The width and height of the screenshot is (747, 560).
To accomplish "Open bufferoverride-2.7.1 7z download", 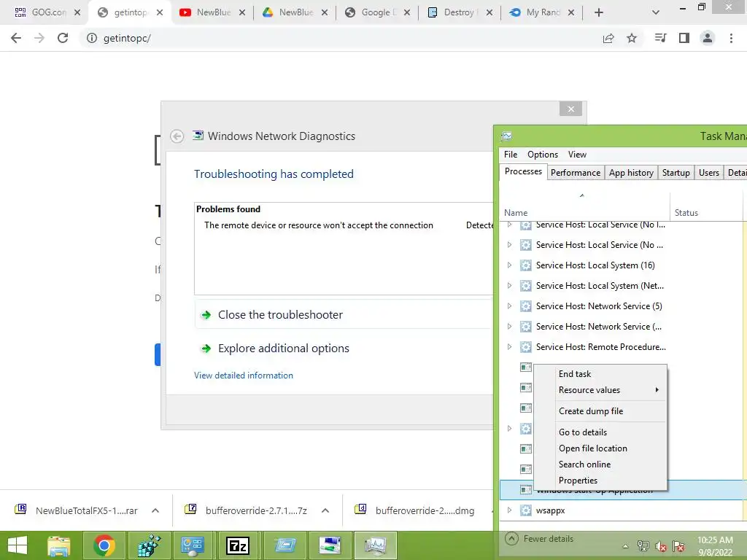I will tap(247, 510).
